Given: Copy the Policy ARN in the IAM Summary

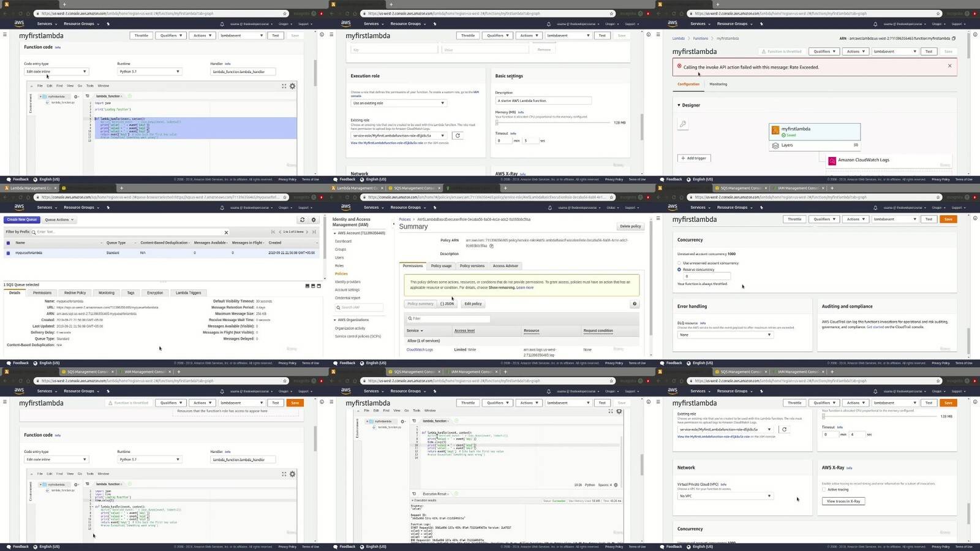Looking at the screenshot, I should [x=491, y=246].
